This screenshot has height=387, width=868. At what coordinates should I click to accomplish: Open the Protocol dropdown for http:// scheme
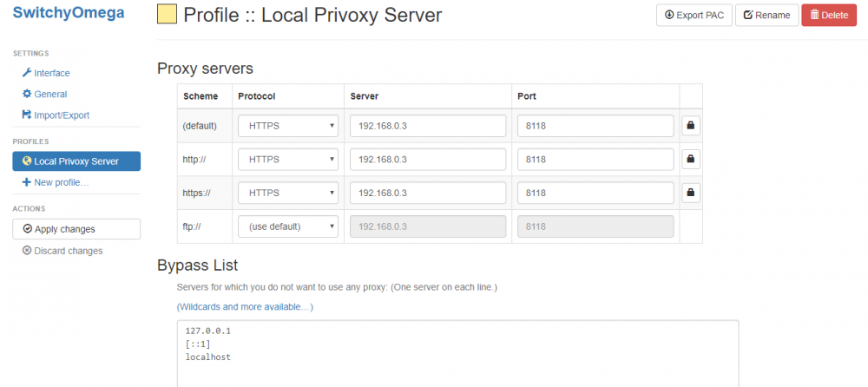coord(288,160)
